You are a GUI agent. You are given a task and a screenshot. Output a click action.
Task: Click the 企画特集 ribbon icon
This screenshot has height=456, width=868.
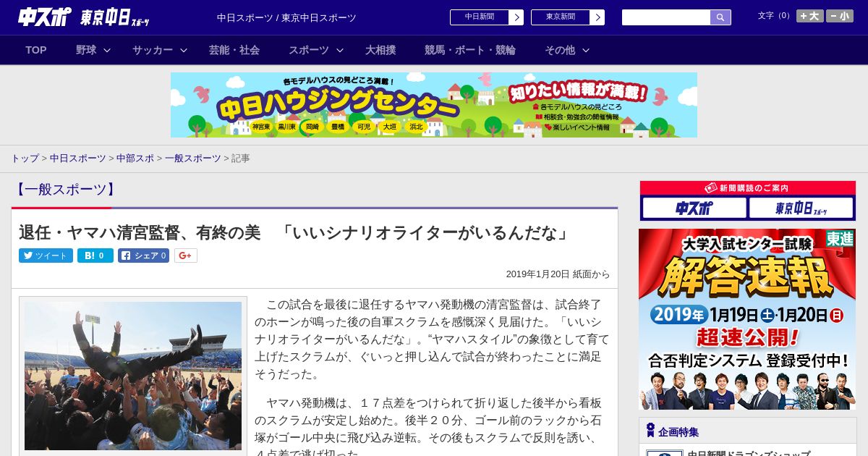coord(650,431)
